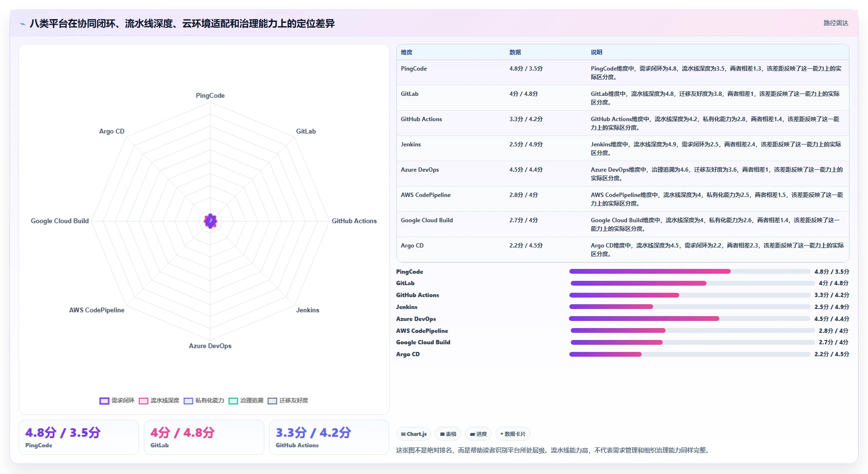
Task: Click the AWS CodePipeline progress bar
Action: (693, 330)
